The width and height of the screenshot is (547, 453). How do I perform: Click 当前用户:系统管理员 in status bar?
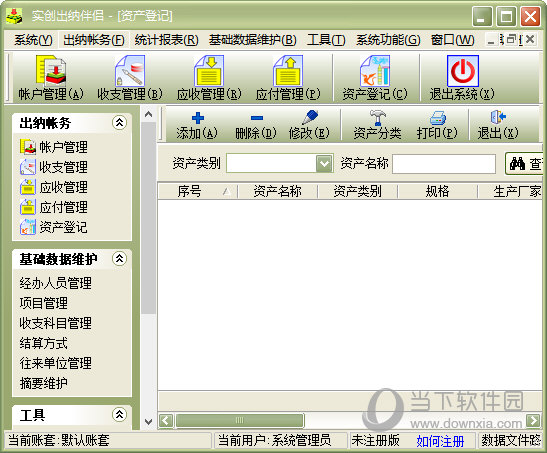pos(275,440)
